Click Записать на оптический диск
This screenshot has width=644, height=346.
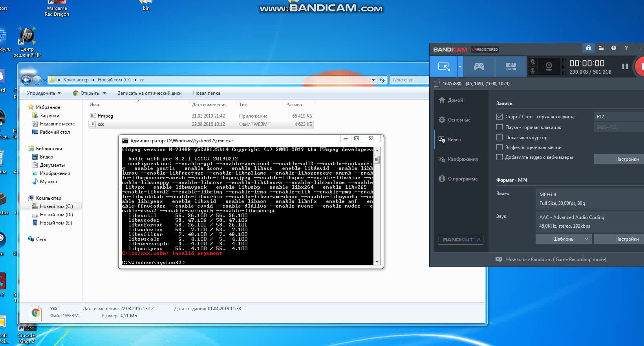pos(150,93)
